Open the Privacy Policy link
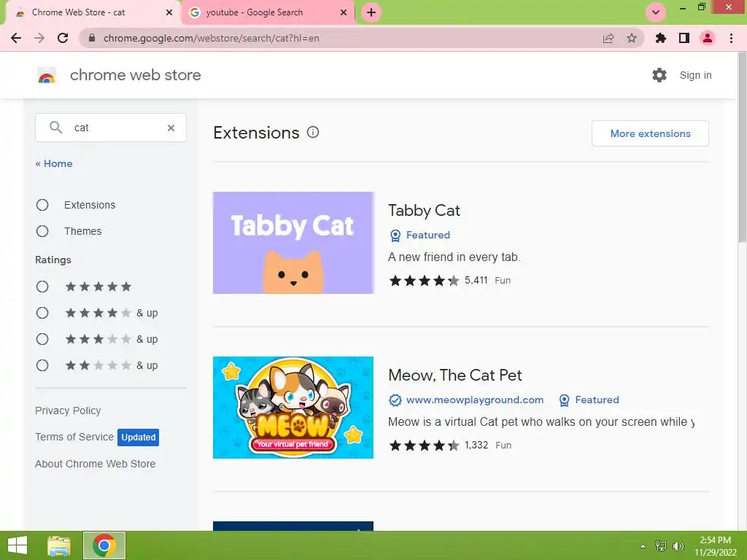This screenshot has width=747, height=560. (x=68, y=411)
